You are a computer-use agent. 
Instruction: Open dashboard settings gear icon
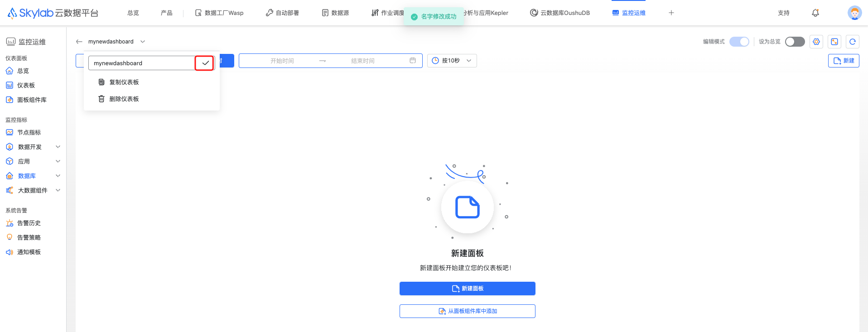[x=816, y=42]
